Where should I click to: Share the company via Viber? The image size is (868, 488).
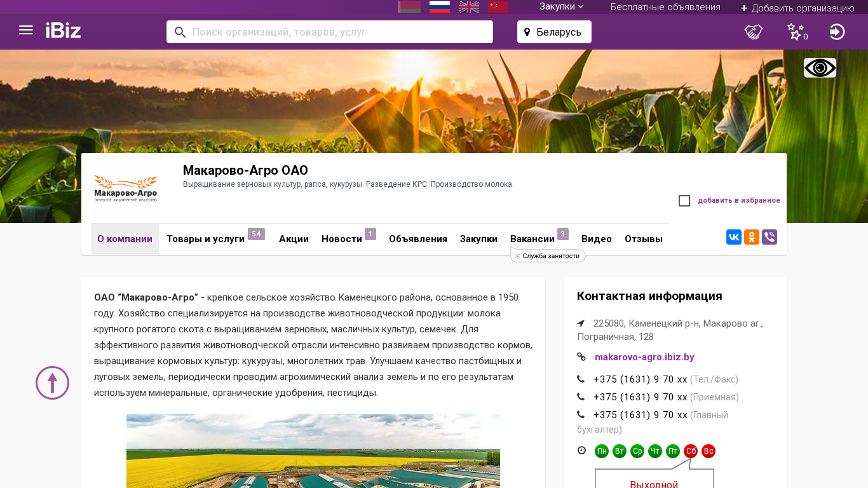coord(770,237)
